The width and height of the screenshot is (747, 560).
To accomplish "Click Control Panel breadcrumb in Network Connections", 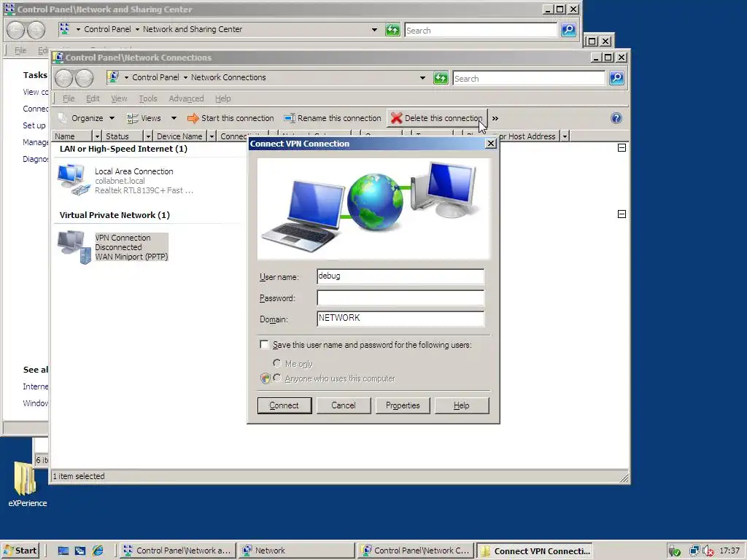I will (155, 77).
